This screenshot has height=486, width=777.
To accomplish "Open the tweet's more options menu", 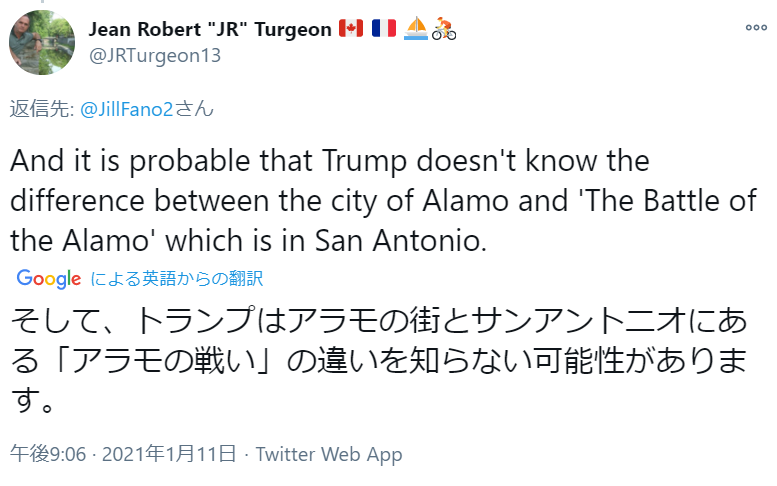I will point(755,28).
